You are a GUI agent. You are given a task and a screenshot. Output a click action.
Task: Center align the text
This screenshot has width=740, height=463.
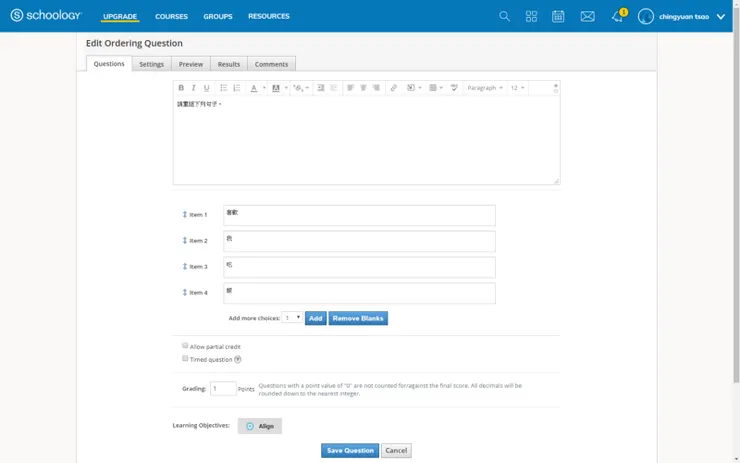[x=363, y=88]
